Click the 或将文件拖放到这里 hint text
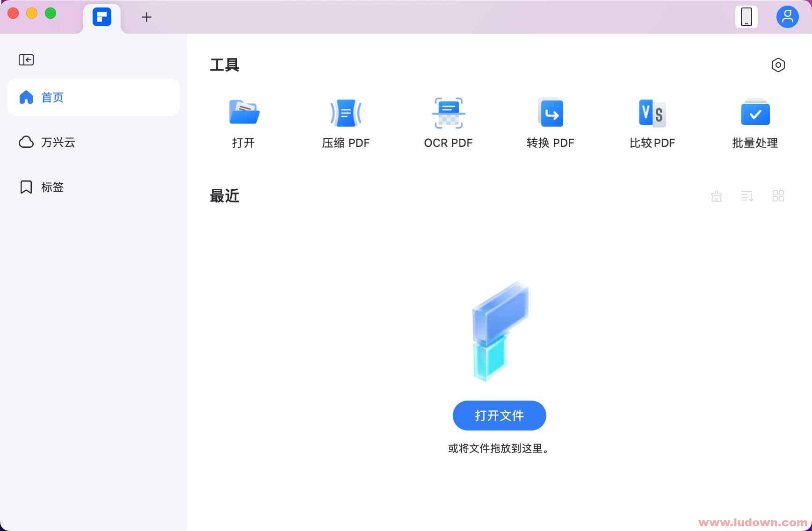The height and width of the screenshot is (531, 812). point(499,448)
